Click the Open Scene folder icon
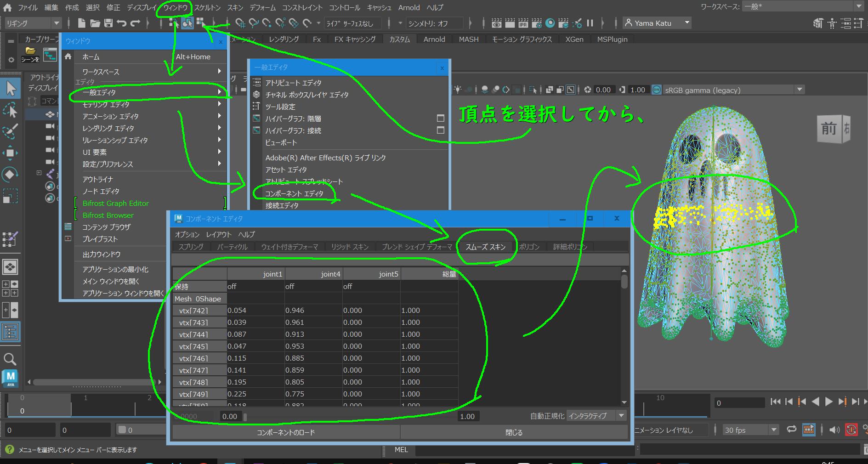 coord(95,23)
